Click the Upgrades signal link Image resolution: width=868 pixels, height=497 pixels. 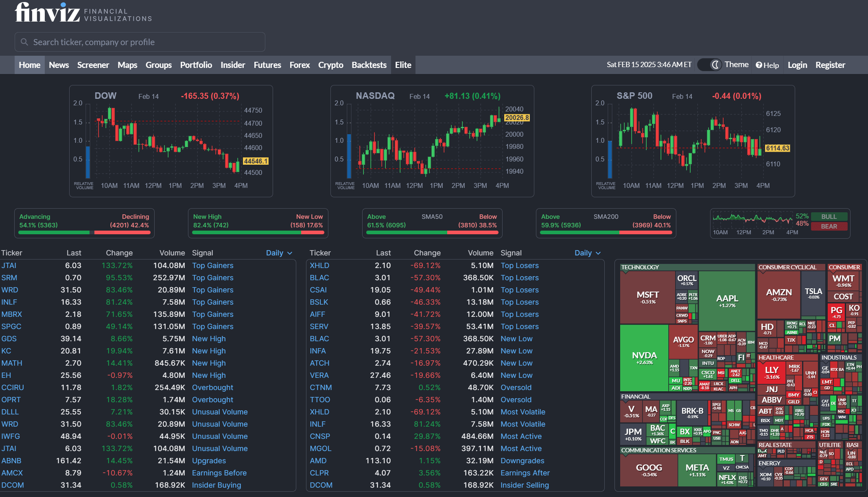[x=209, y=461]
